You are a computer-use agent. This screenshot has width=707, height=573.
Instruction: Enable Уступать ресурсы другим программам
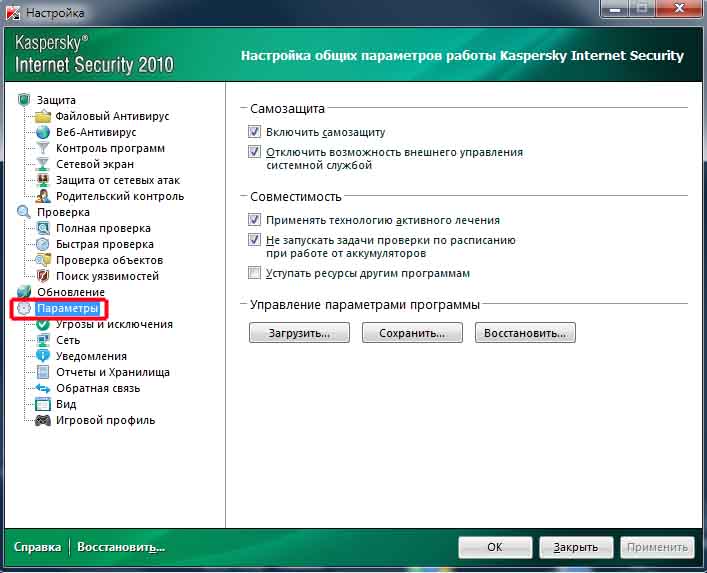[254, 273]
